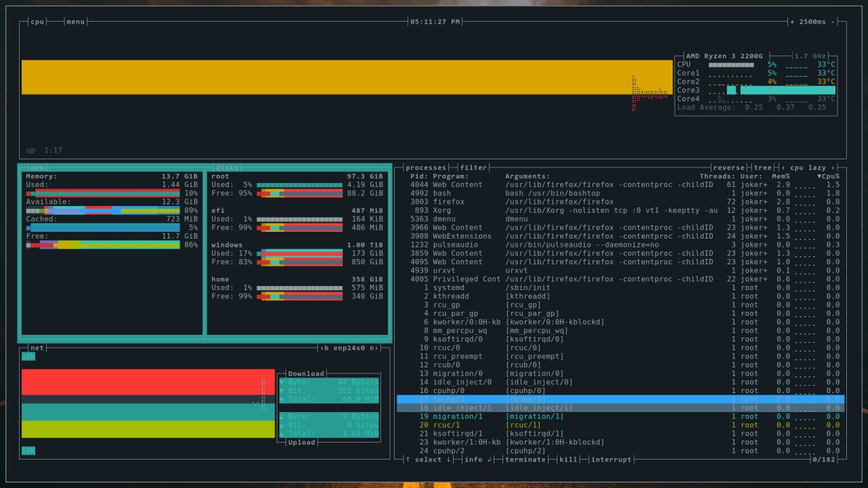This screenshot has width=868, height=488.
Task: Switch to previous network interface with b
Action: (x=325, y=348)
